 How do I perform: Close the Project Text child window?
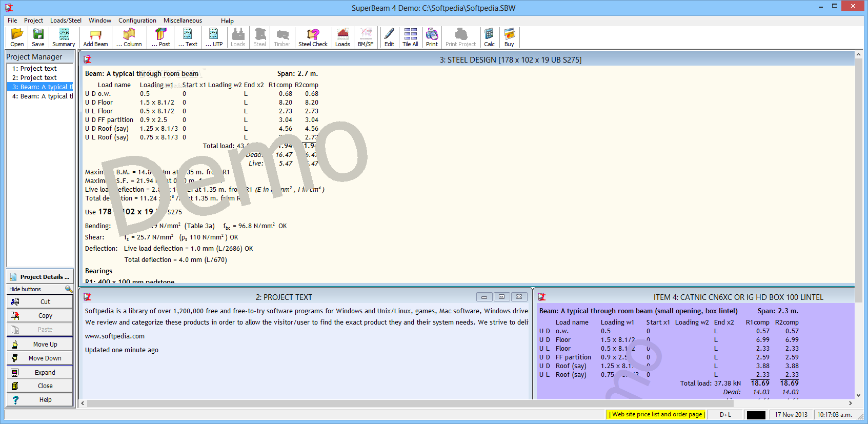click(519, 297)
